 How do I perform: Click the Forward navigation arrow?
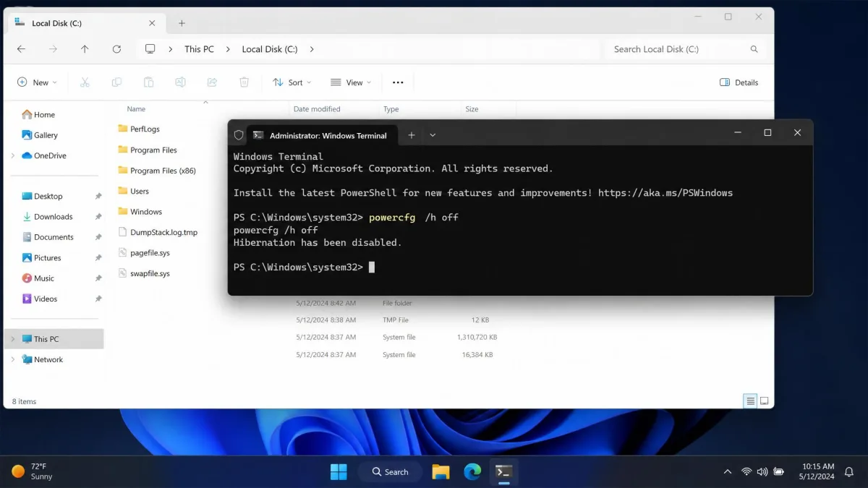pyautogui.click(x=53, y=49)
